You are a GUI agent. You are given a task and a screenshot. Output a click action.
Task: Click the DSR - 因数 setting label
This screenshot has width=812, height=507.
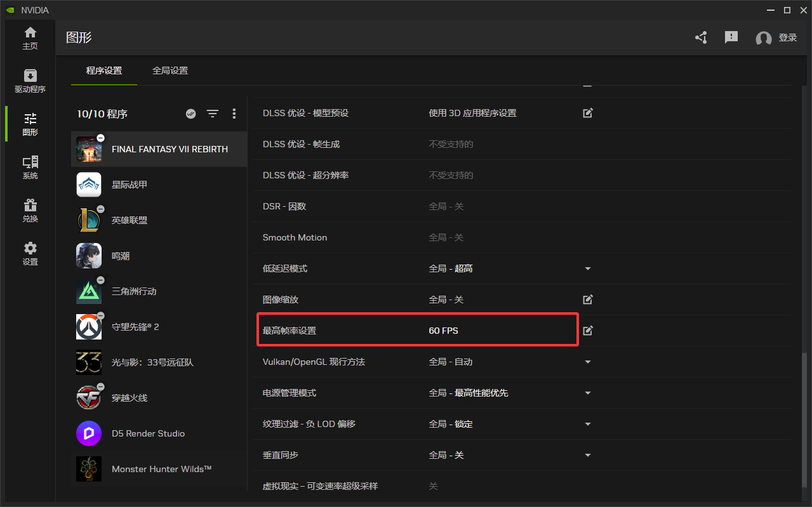[284, 206]
